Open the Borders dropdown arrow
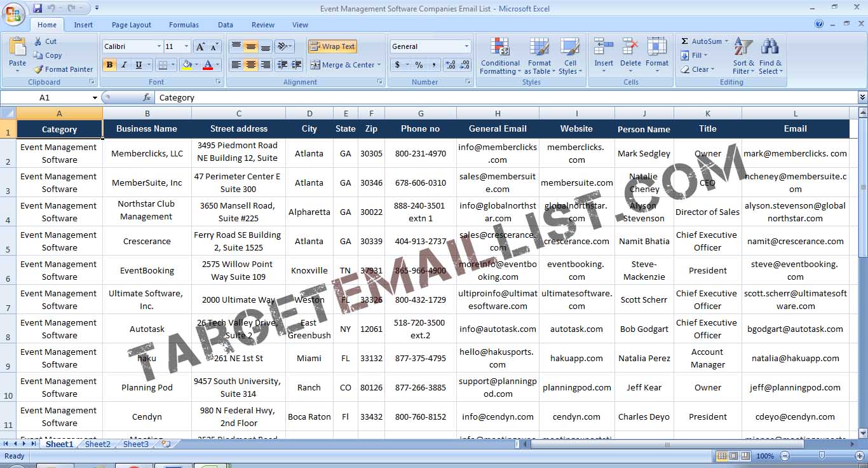 [174, 65]
